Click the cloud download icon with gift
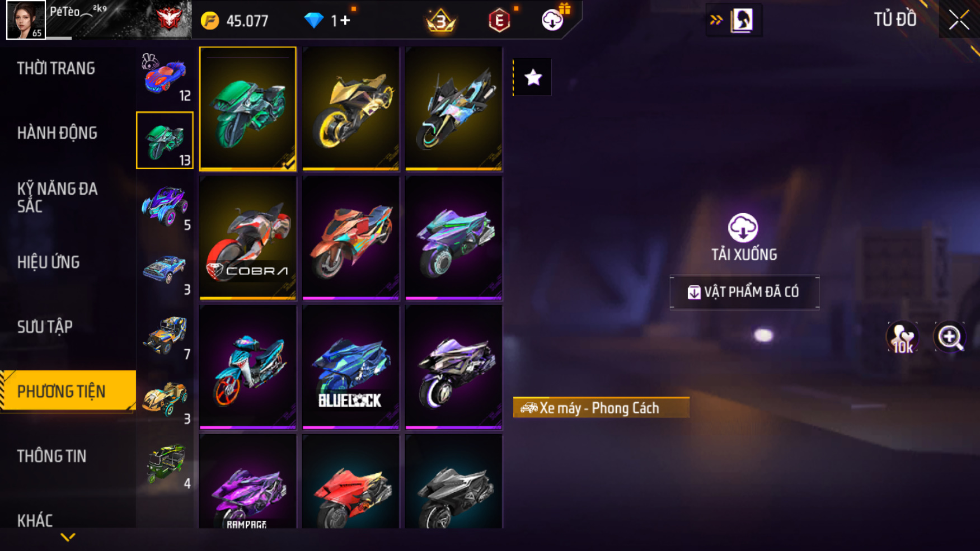Screen dimensions: 980x551 (x=554, y=18)
